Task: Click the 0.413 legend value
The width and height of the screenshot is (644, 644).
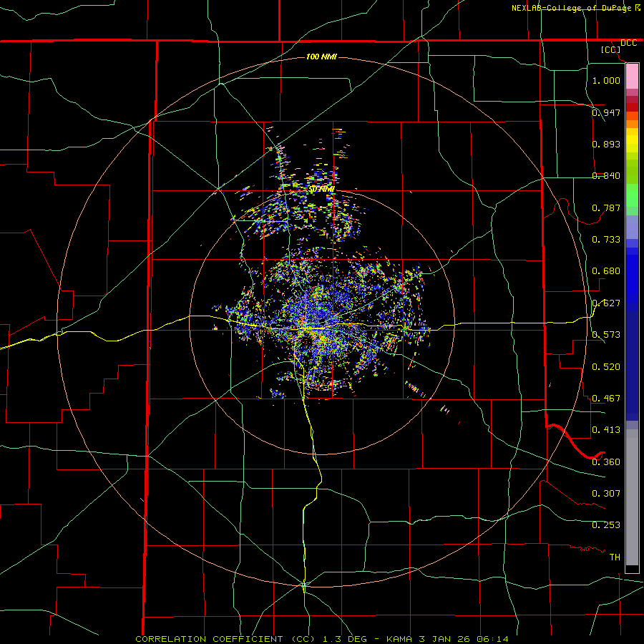Action: (606, 430)
